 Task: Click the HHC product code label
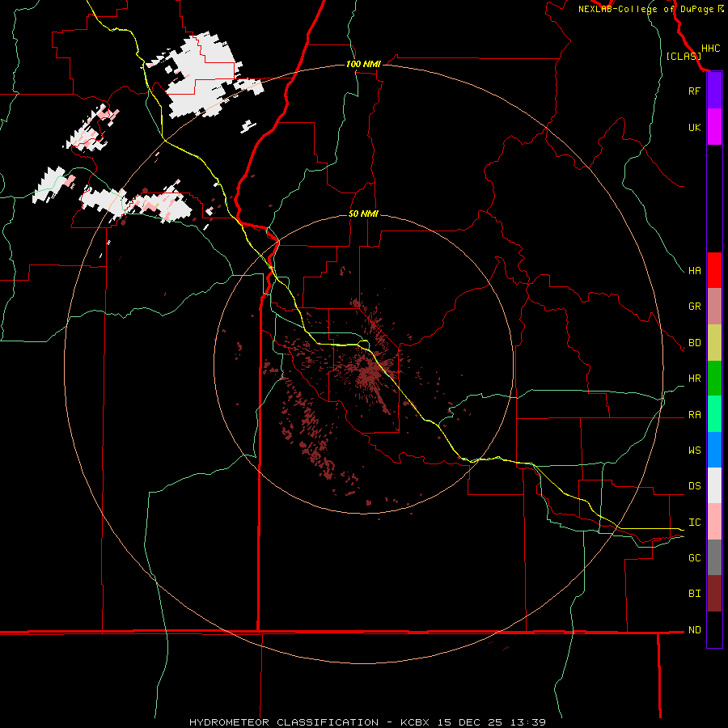coord(710,49)
